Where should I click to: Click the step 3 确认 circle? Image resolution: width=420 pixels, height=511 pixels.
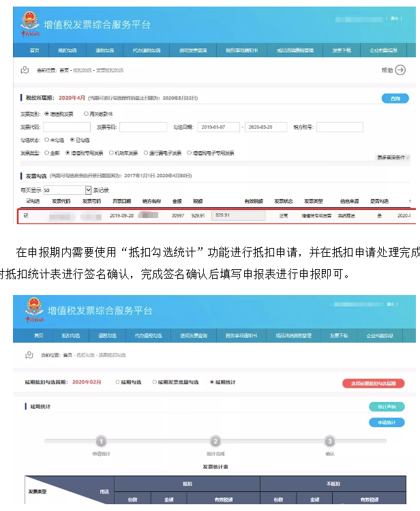click(x=330, y=442)
